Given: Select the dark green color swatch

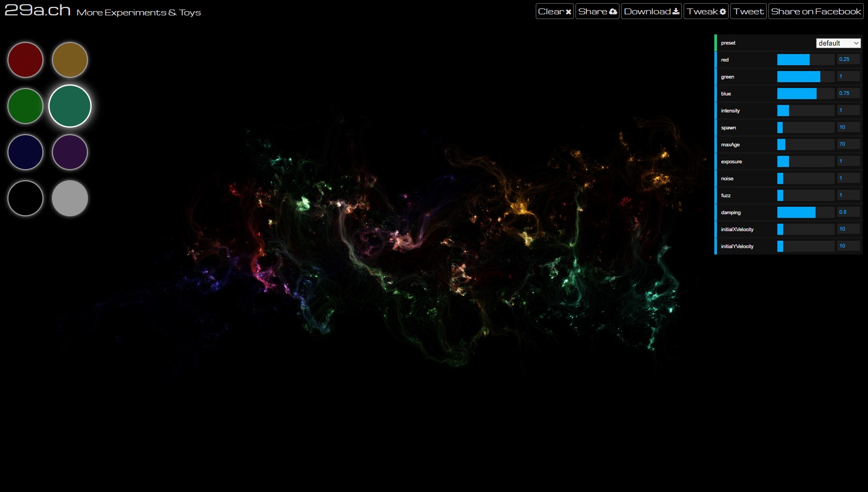Looking at the screenshot, I should pos(25,106).
